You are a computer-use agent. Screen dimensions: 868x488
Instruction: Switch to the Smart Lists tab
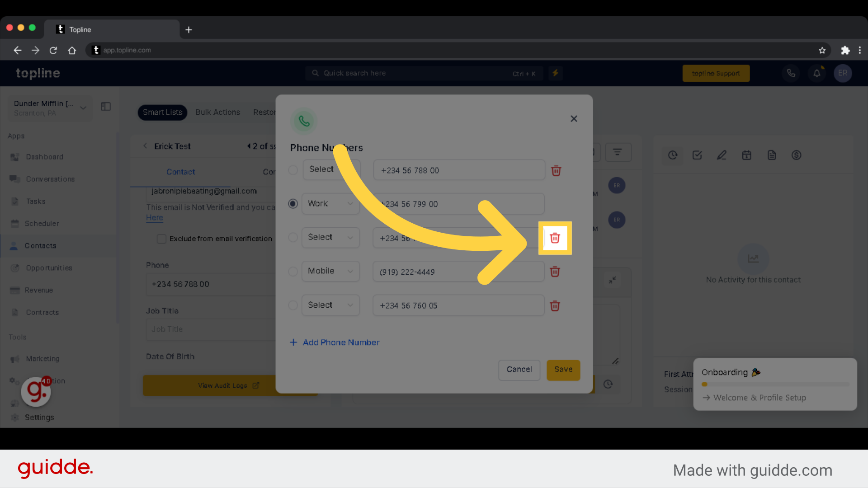coord(162,112)
